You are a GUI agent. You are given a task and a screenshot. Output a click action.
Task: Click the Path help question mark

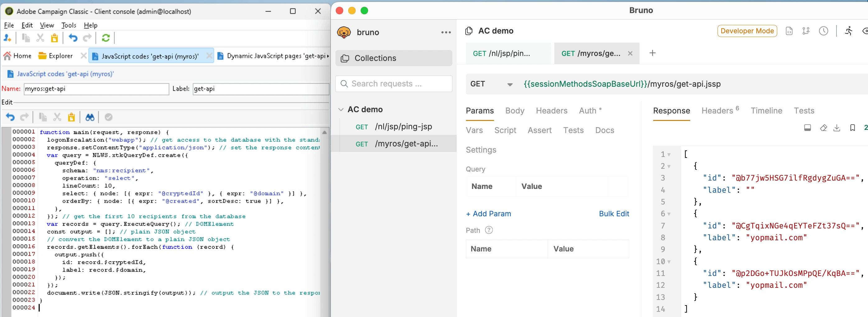click(489, 230)
